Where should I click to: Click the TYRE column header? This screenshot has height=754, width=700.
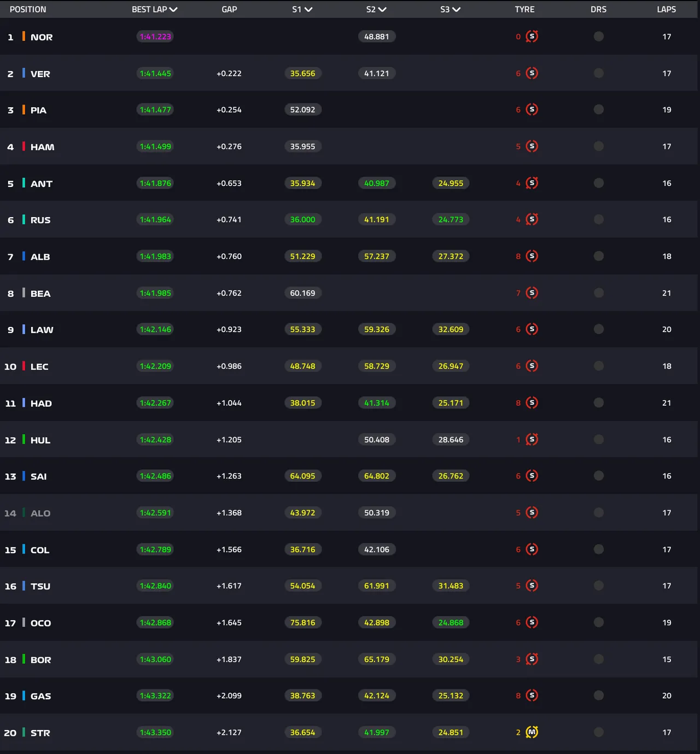pos(524,9)
